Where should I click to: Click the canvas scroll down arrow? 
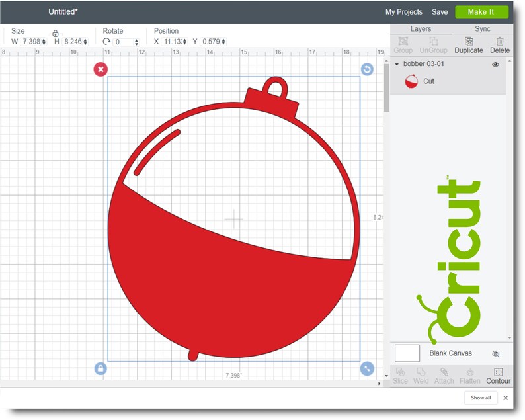click(x=386, y=376)
